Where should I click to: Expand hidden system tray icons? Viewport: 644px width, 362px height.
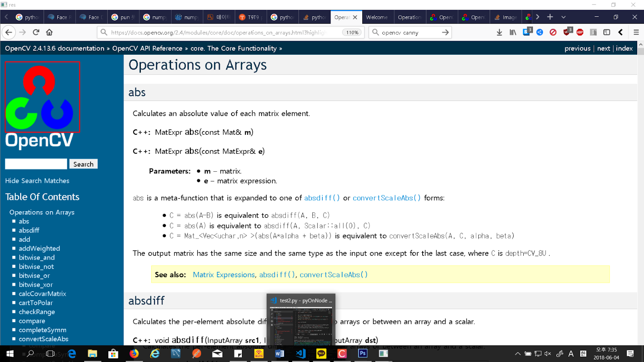517,354
